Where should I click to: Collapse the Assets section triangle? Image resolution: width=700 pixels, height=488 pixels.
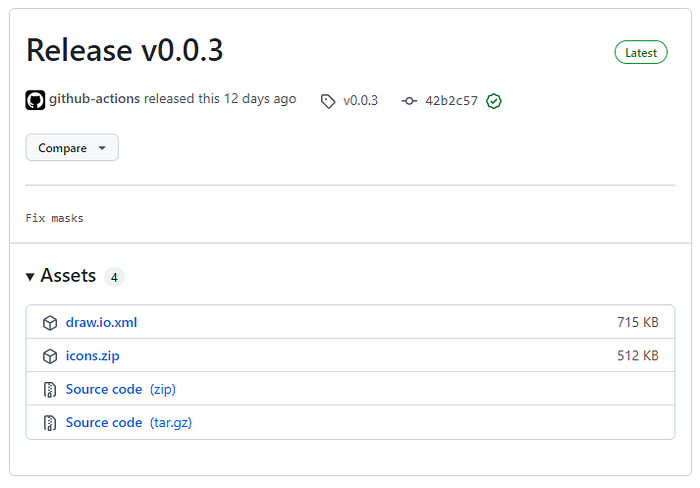(30, 277)
